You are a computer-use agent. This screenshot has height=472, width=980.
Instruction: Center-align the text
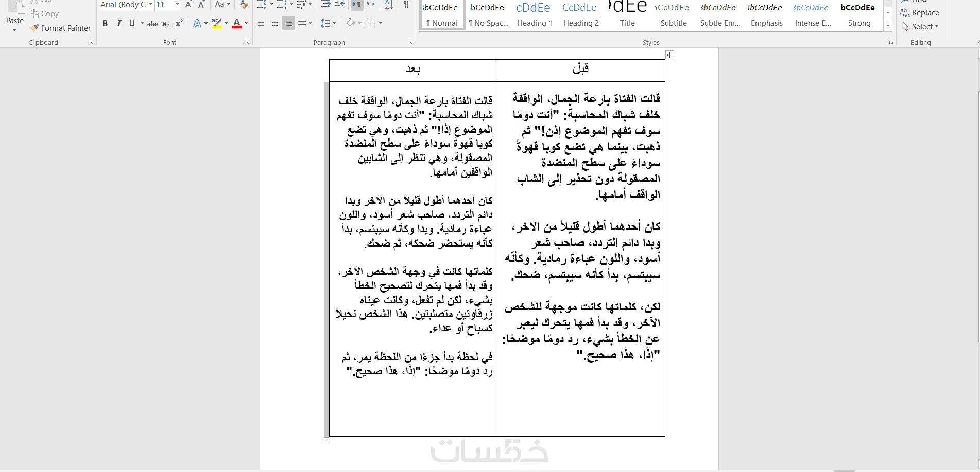click(275, 23)
